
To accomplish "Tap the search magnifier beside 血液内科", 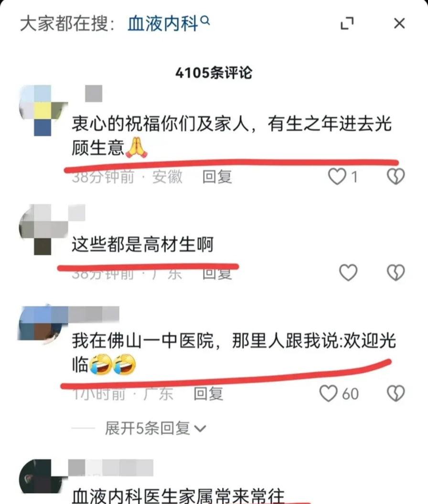I will coord(205,21).
